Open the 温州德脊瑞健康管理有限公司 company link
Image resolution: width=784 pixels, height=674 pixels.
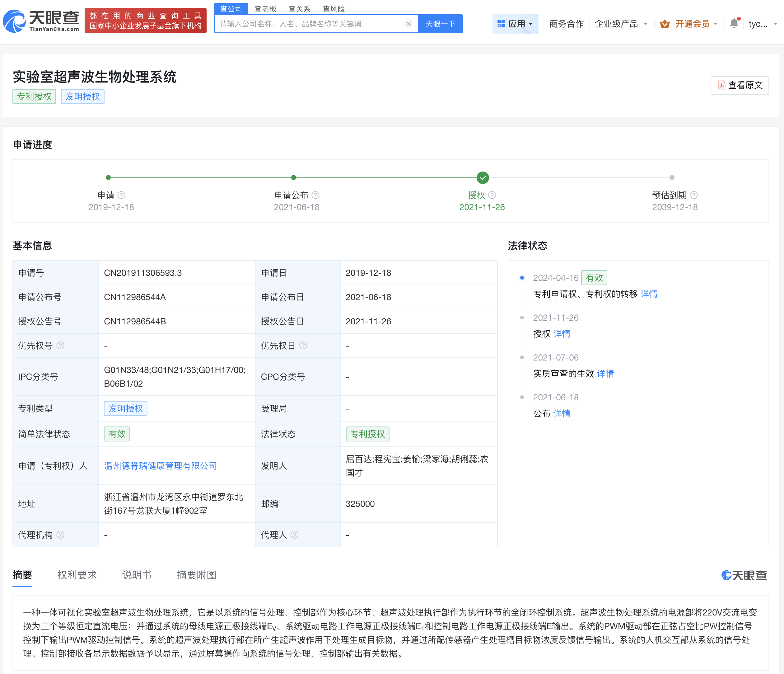161,466
